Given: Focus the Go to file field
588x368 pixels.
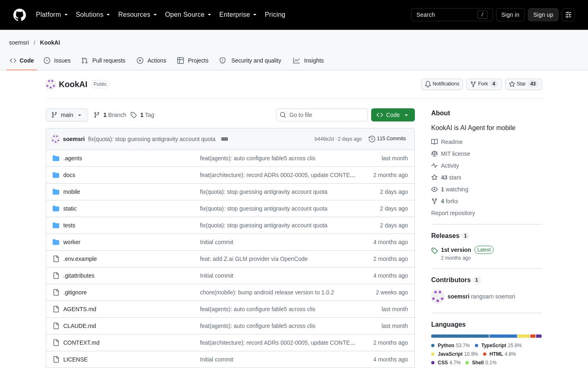Looking at the screenshot, I should coord(322,115).
